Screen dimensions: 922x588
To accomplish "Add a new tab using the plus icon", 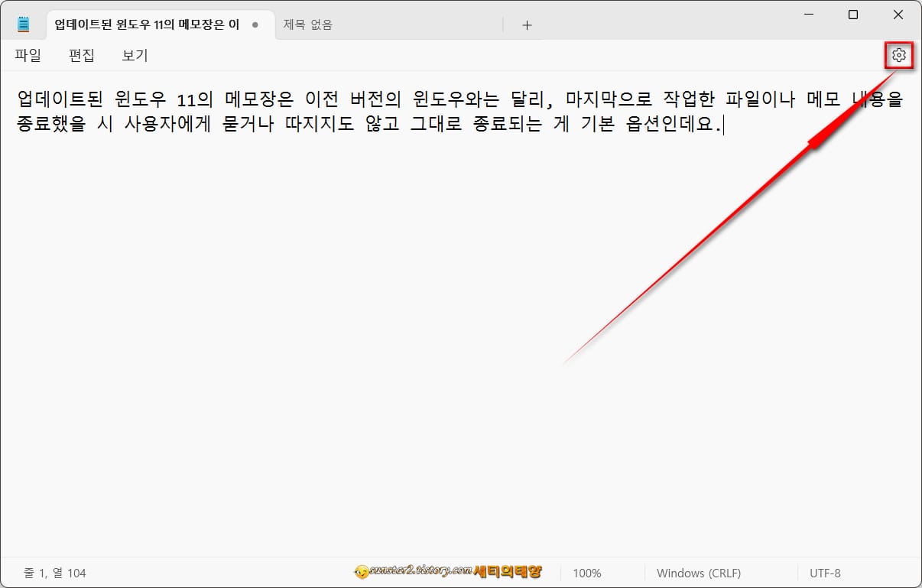I will [527, 24].
